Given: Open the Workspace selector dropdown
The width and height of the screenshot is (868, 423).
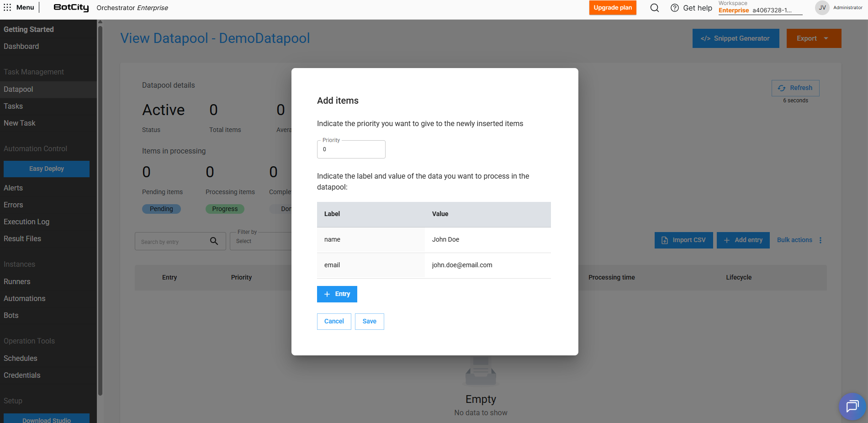Looking at the screenshot, I should coord(760,11).
